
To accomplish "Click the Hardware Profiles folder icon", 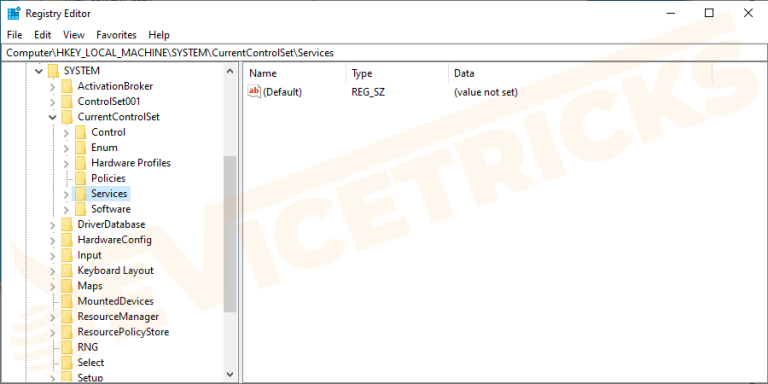I will [81, 163].
